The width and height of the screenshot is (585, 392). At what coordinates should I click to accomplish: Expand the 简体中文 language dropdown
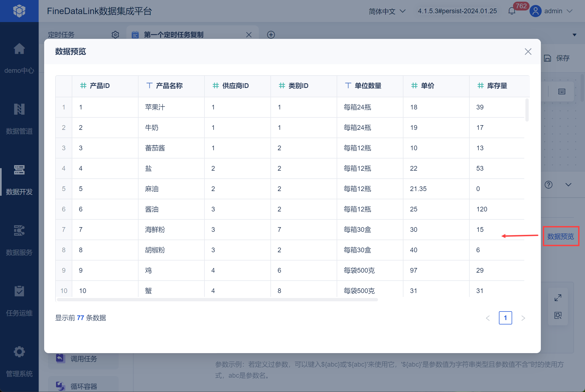[x=387, y=11]
